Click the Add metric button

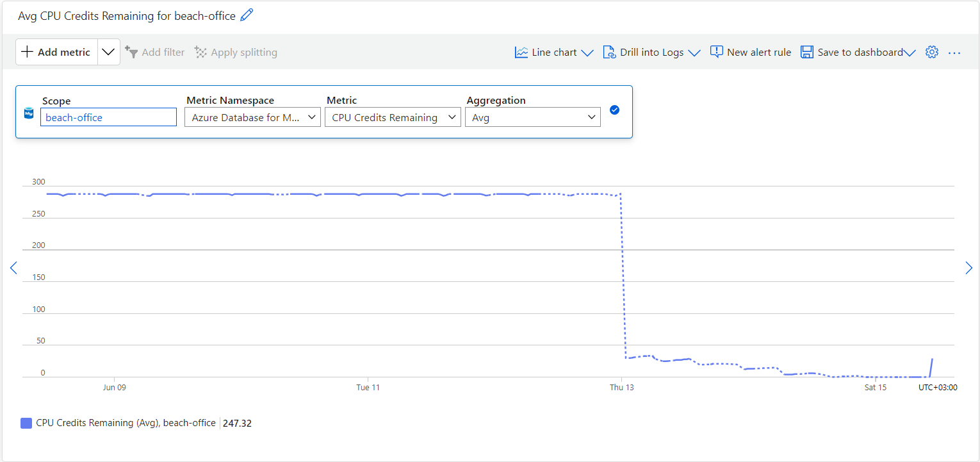click(56, 52)
